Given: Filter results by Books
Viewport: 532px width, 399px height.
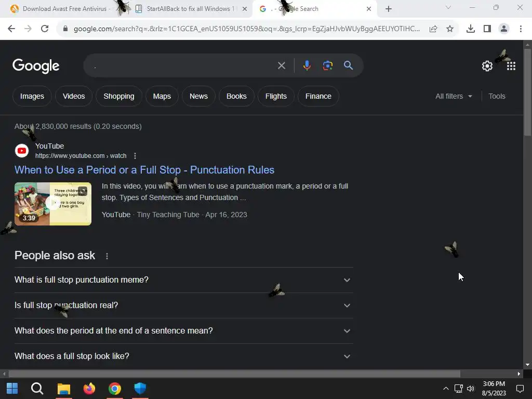Looking at the screenshot, I should tap(236, 96).
